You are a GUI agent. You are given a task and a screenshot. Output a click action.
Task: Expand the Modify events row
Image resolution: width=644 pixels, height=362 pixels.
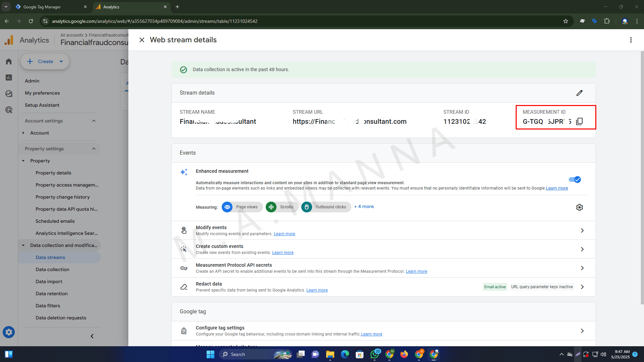point(582,230)
